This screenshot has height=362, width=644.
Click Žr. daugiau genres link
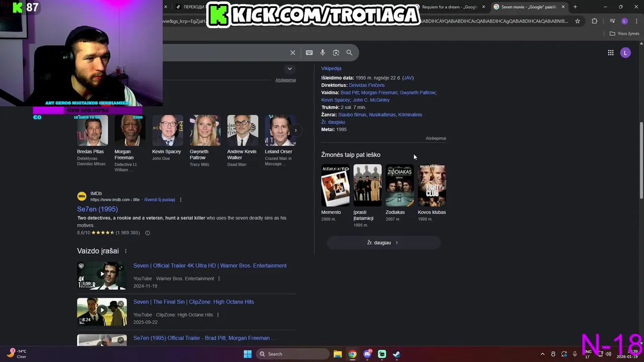(333, 122)
